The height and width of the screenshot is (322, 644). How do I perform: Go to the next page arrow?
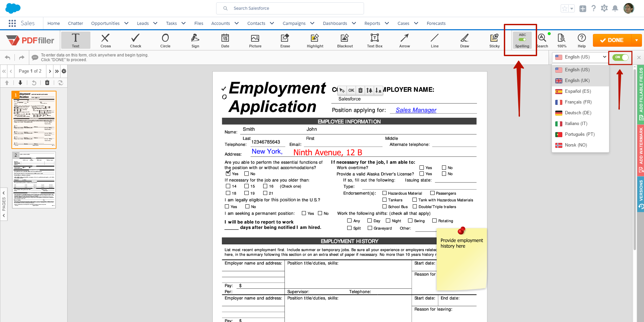(50, 71)
